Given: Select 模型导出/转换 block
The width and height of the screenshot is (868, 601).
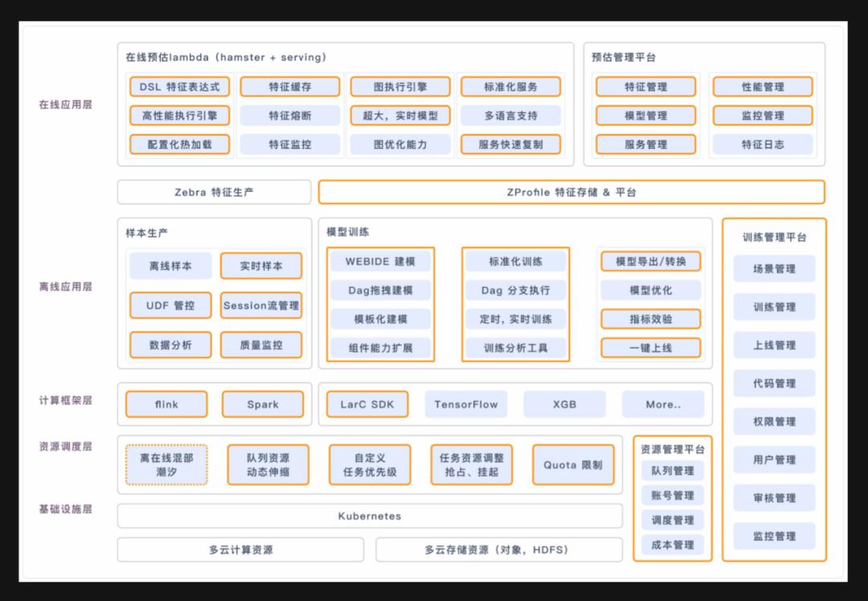Looking at the screenshot, I should click(651, 261).
